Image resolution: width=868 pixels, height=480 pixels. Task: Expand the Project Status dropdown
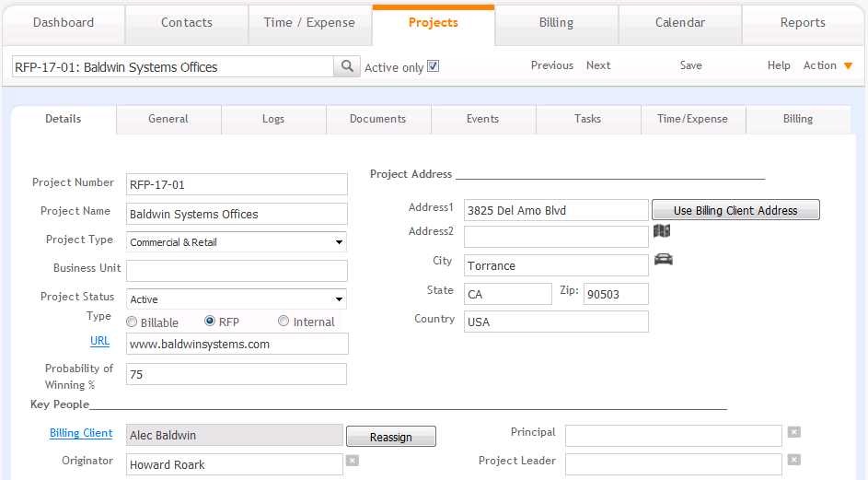pyautogui.click(x=237, y=299)
